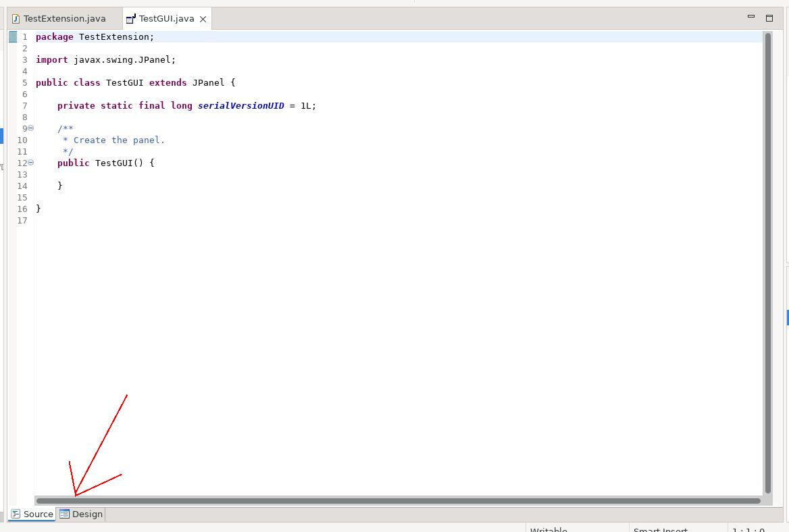Open the TestExtension.java editor tab
This screenshot has width=789, height=532.
[x=64, y=19]
